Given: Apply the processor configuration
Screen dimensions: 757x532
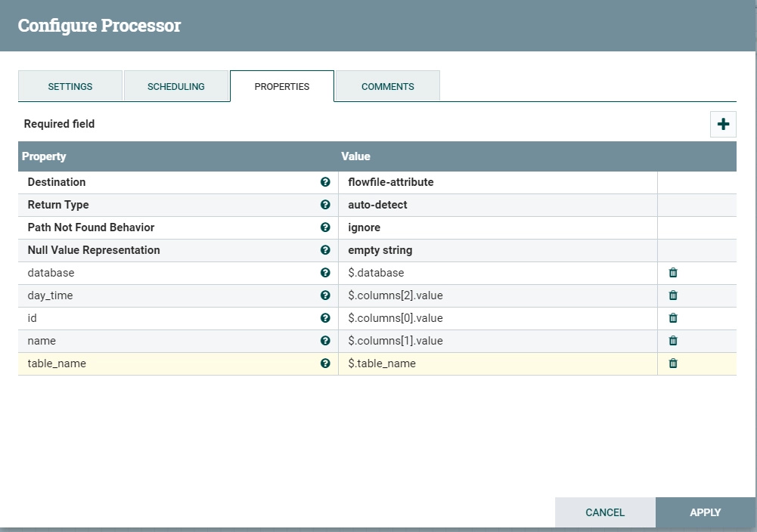Looking at the screenshot, I should pyautogui.click(x=705, y=512).
